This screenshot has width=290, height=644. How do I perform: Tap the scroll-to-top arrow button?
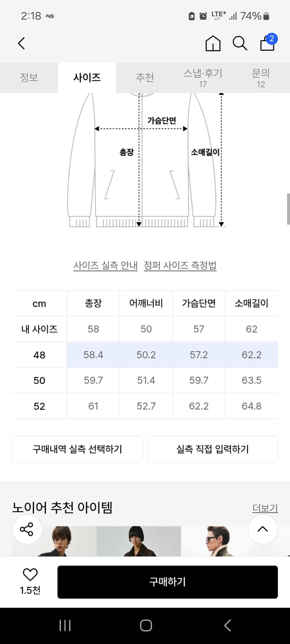click(263, 529)
